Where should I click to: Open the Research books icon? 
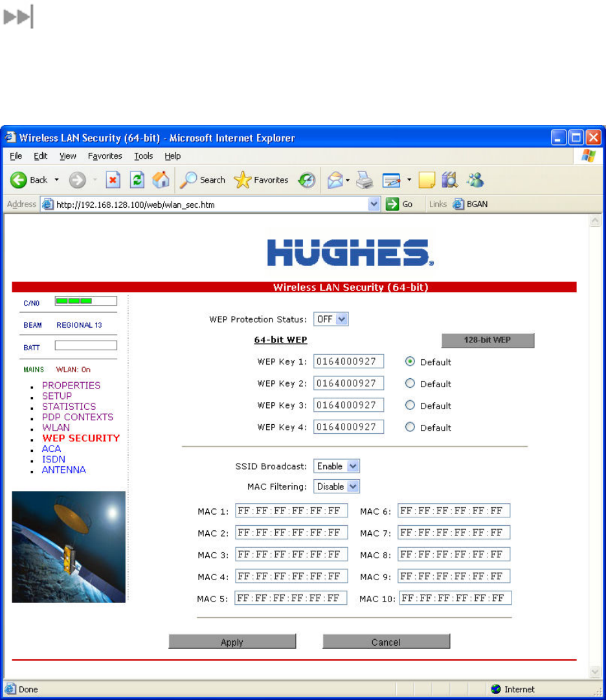450,180
